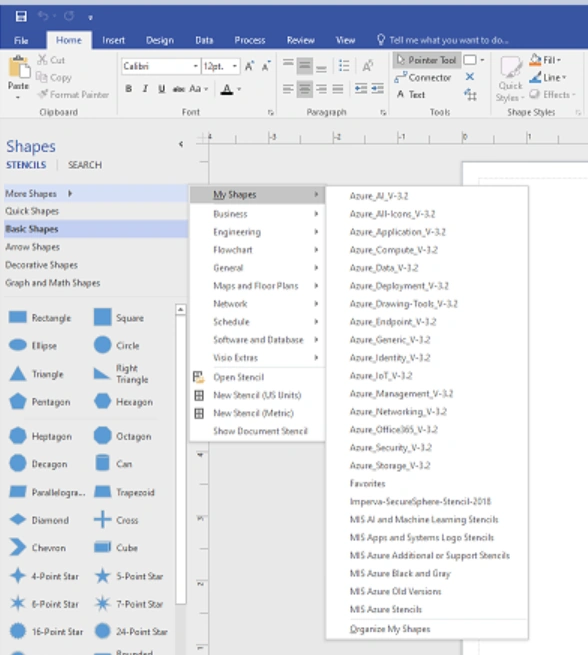Open the Rectangle shape tool dropdown arrow

tap(482, 60)
